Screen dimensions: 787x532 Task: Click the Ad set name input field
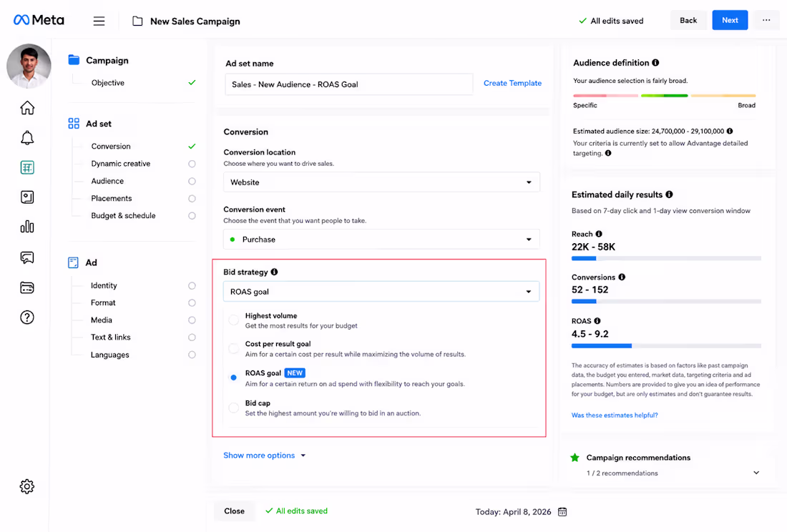tap(349, 84)
